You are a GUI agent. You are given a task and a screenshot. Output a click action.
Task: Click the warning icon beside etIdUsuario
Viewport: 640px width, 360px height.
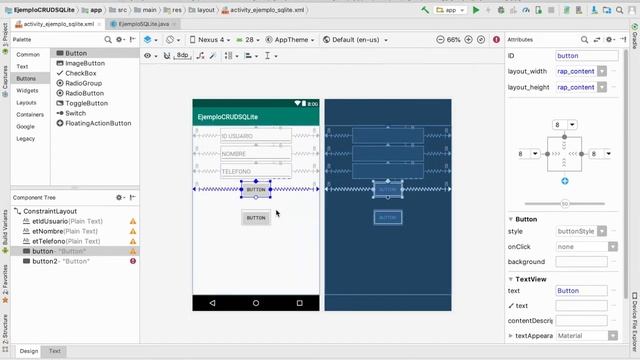coord(133,221)
